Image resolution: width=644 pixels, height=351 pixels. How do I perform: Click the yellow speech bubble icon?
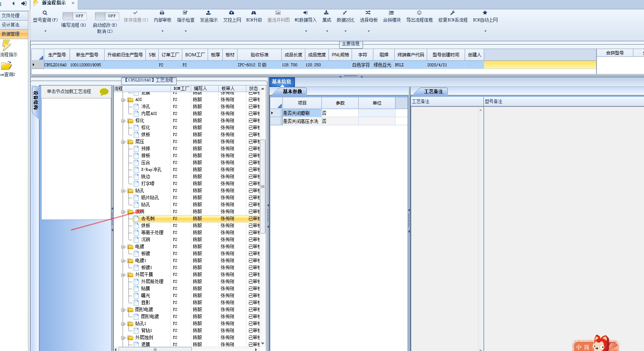tap(104, 92)
